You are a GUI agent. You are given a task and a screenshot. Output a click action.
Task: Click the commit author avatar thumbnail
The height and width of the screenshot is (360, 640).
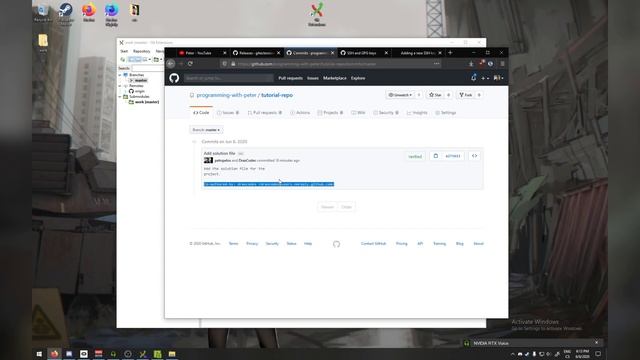[208, 160]
